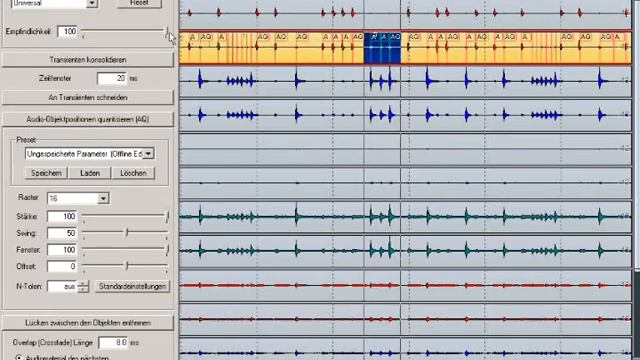
Task: Click the Overlap (Crossfade) Länge field
Action: 113,342
